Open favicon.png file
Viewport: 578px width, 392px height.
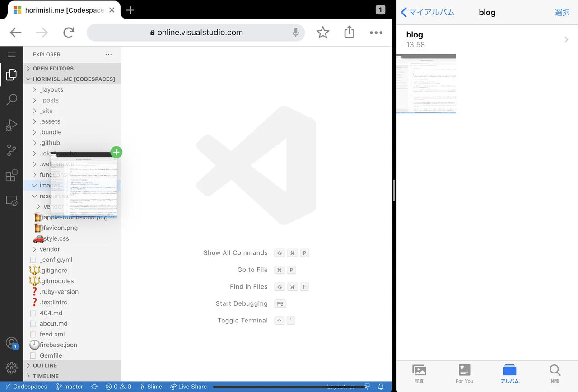tap(72, 228)
